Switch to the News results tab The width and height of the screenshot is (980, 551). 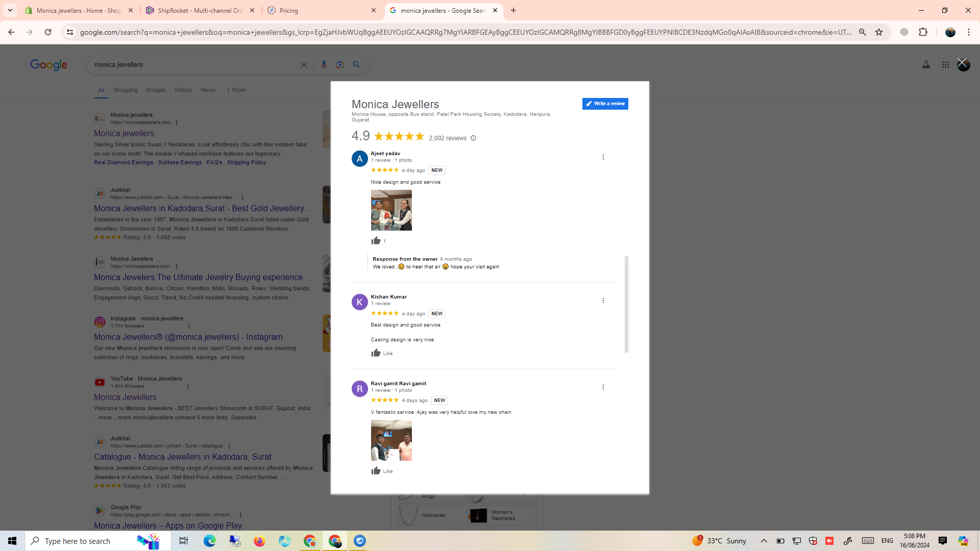tap(208, 90)
